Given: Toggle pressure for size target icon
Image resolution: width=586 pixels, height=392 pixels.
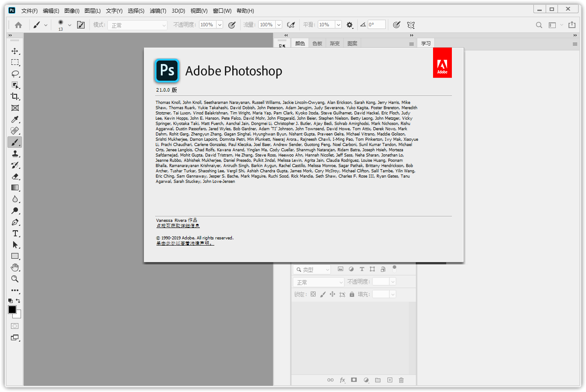Looking at the screenshot, I should tap(396, 25).
